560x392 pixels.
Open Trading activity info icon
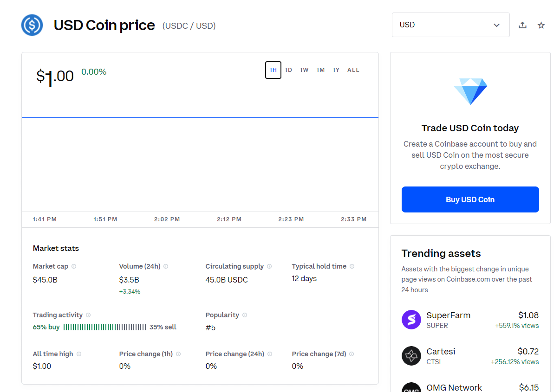88,315
